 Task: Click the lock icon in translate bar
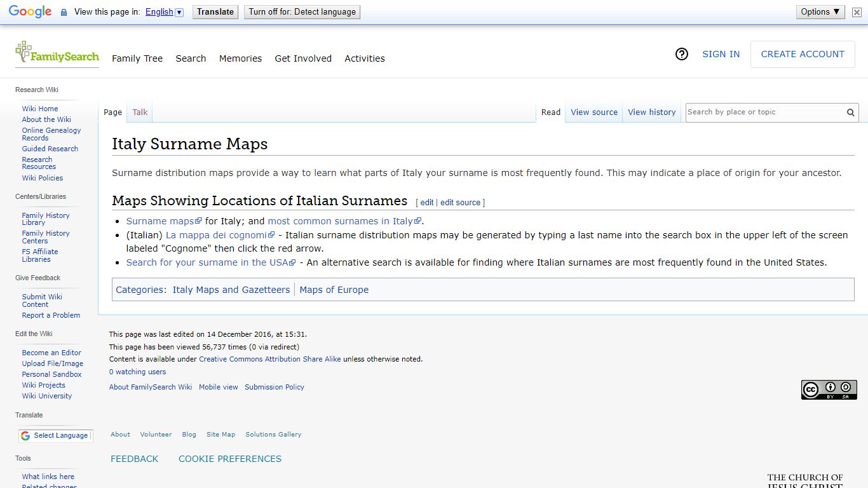64,12
